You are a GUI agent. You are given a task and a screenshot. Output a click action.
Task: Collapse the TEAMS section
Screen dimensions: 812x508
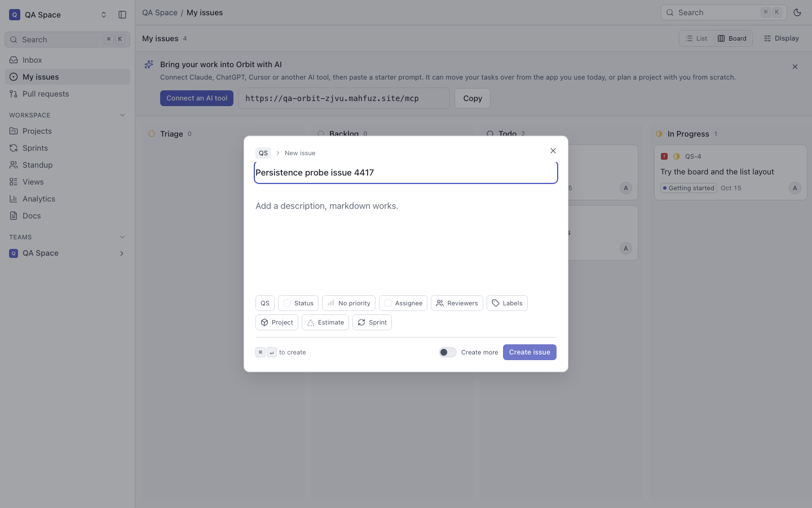(x=122, y=237)
